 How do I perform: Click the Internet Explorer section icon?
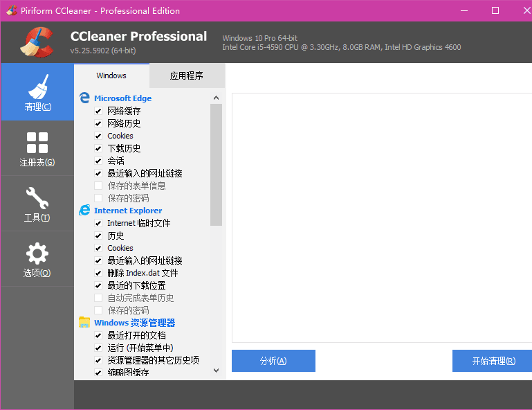tap(84, 211)
